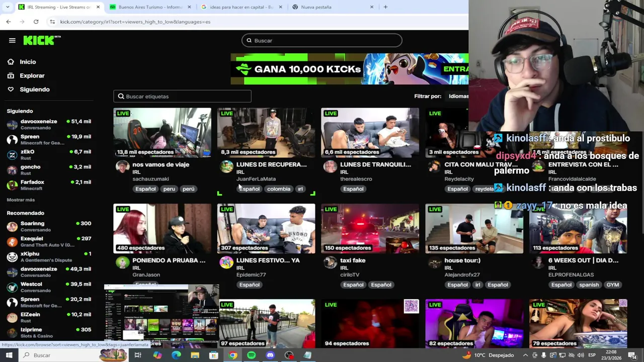Click the KICK logo
Screen dimensions: 644x362
(42, 40)
